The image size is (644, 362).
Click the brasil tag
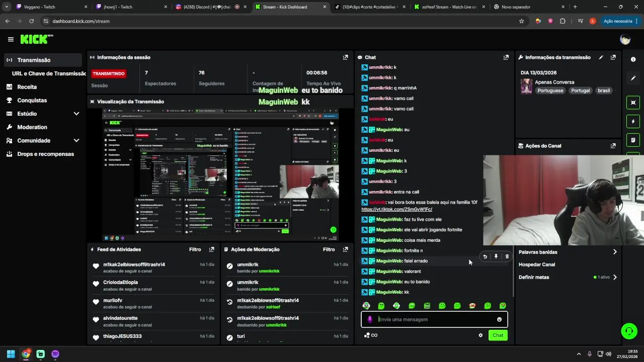(x=604, y=90)
